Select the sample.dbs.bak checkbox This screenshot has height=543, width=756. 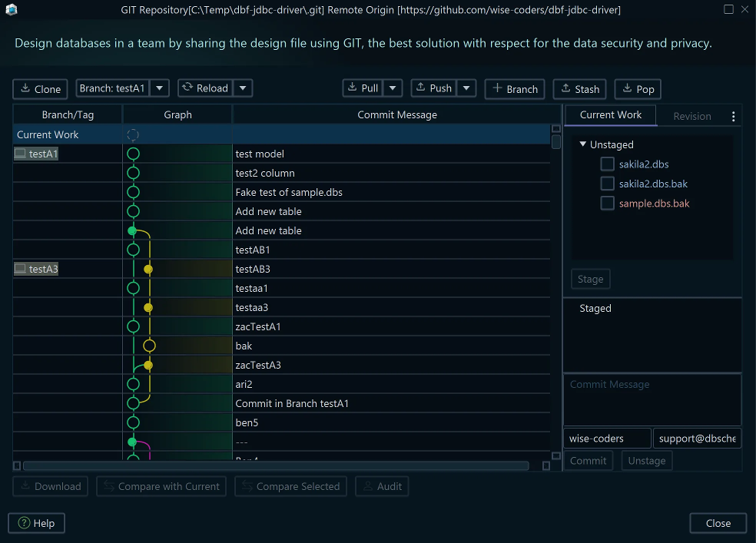click(x=607, y=204)
